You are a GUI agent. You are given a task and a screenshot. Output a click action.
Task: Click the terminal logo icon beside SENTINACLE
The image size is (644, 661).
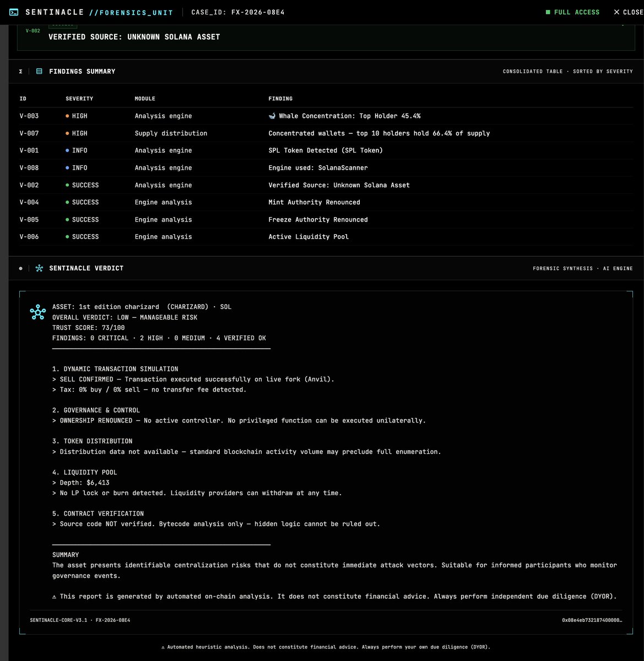point(14,12)
